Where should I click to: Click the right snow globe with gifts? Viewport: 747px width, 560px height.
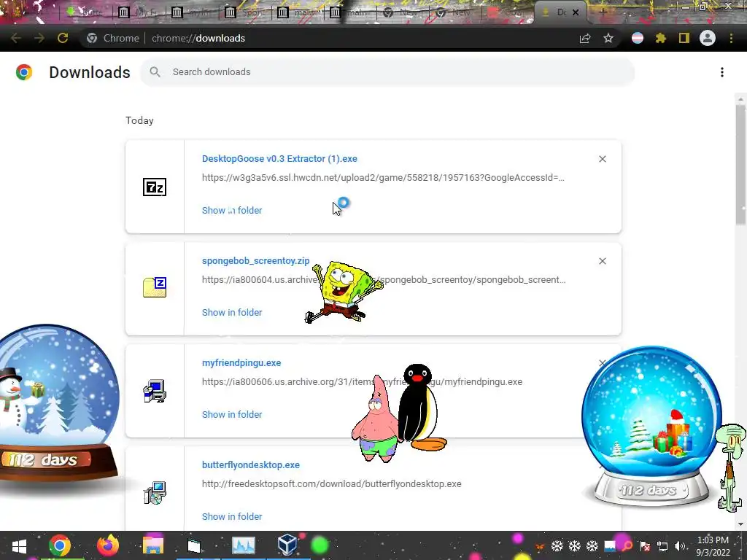[x=651, y=426]
